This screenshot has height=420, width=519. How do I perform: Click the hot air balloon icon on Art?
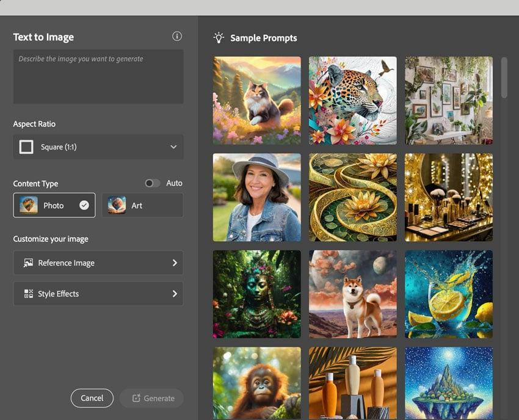(x=117, y=205)
